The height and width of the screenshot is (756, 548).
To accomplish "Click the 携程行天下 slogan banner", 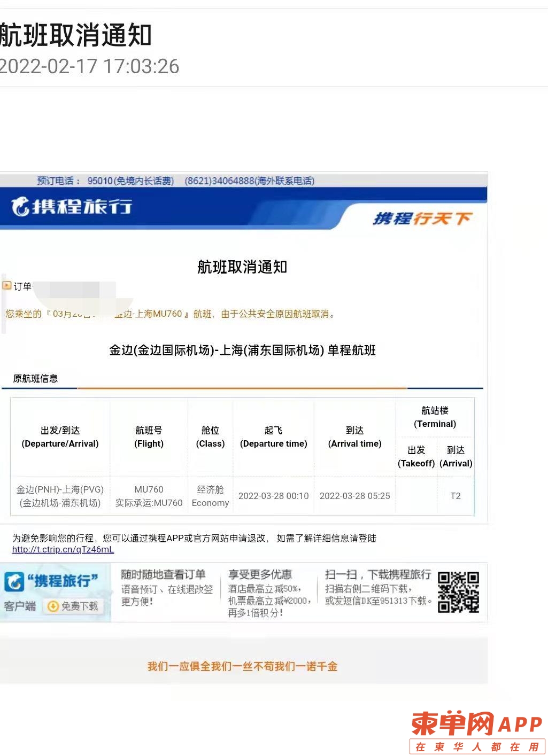I will (x=422, y=219).
